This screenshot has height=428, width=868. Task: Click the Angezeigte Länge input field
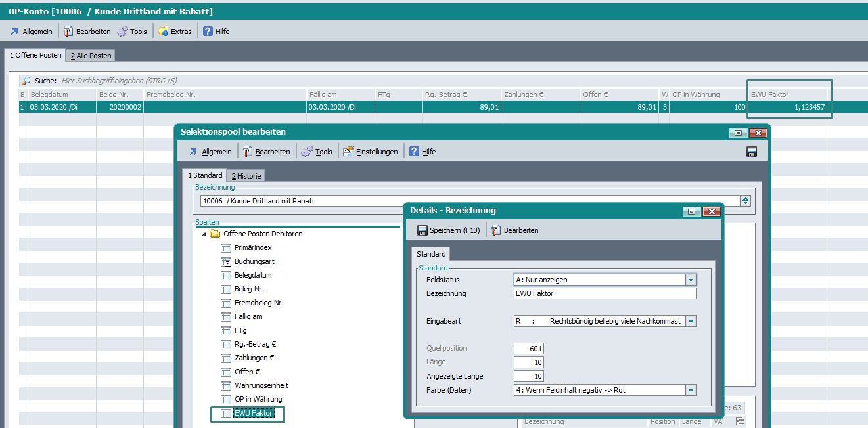point(529,376)
